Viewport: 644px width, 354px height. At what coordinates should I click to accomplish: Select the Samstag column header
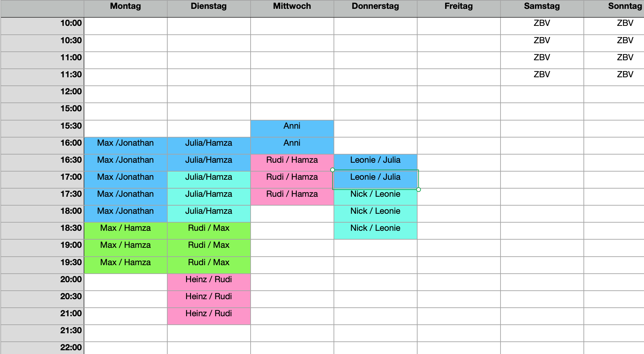tap(542, 9)
